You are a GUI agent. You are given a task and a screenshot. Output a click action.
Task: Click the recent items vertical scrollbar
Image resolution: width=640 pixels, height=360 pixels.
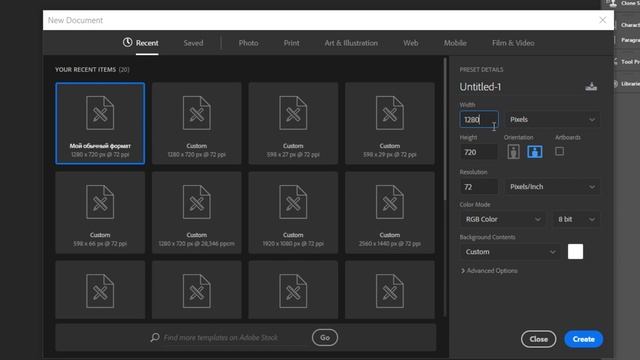445,130
